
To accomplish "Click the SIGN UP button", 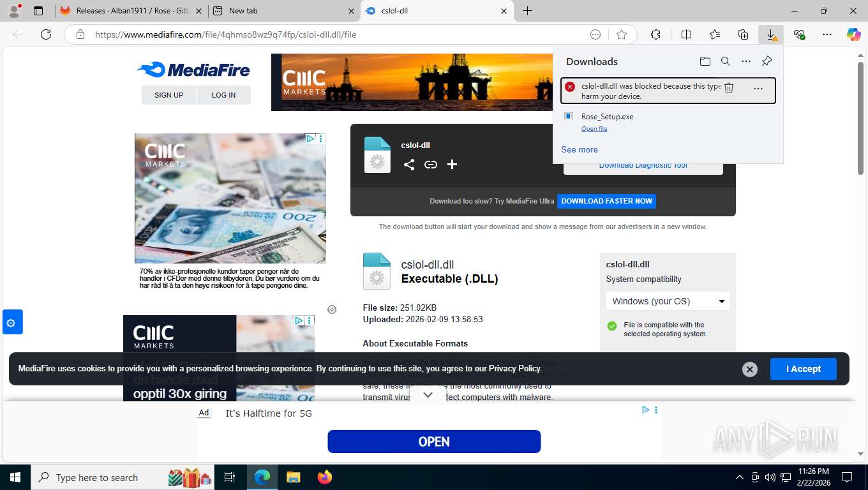I will (168, 95).
